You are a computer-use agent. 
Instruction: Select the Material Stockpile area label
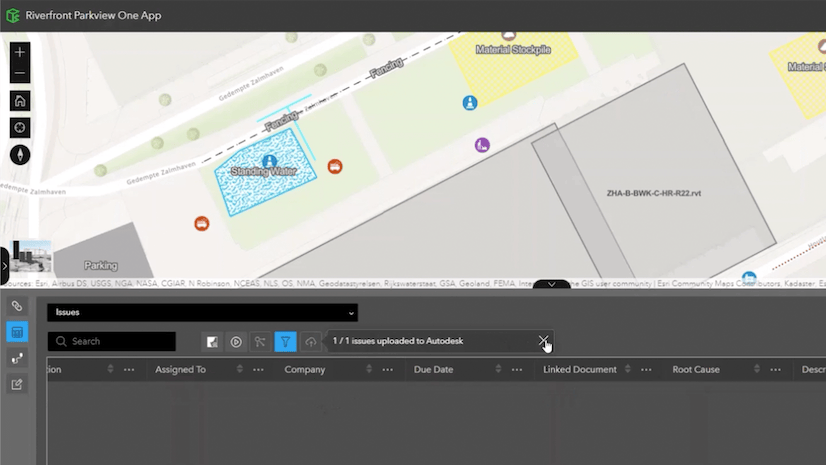[x=513, y=50]
